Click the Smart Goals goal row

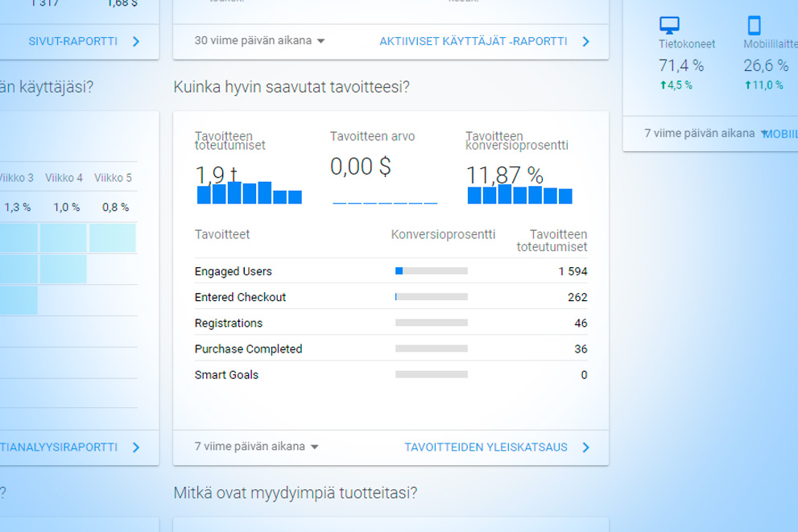coord(391,375)
